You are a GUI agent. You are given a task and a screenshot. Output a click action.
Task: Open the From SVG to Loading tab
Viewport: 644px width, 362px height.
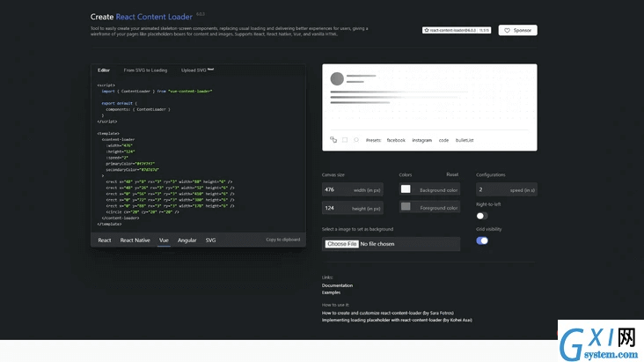[145, 70]
